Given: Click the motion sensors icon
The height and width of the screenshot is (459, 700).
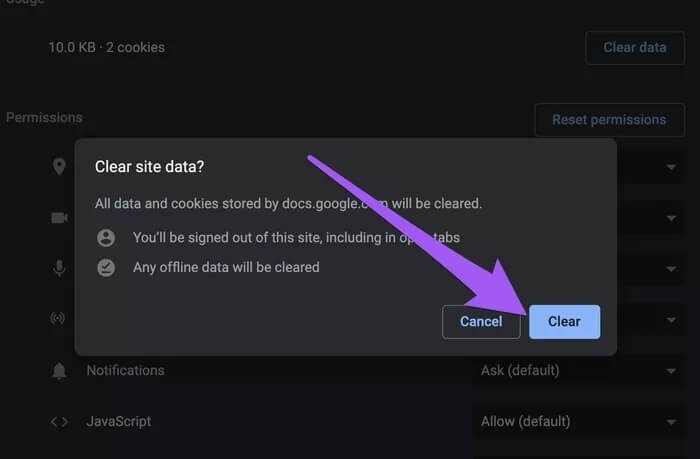Looking at the screenshot, I should [58, 318].
